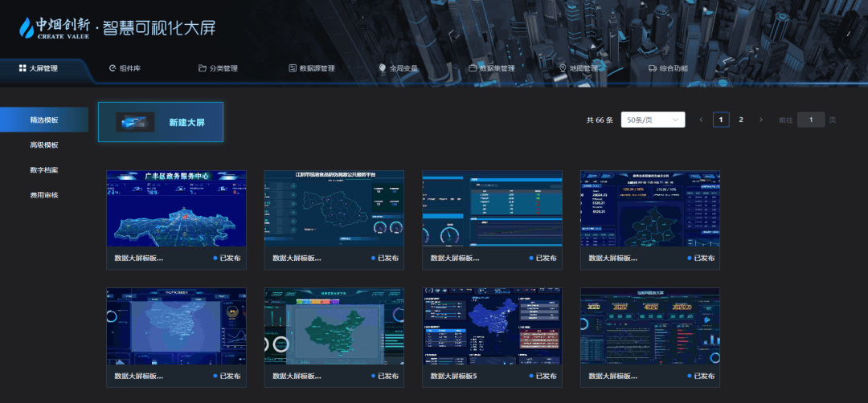Select the 数字档案 sidebar item
The image size is (868, 403).
point(44,170)
